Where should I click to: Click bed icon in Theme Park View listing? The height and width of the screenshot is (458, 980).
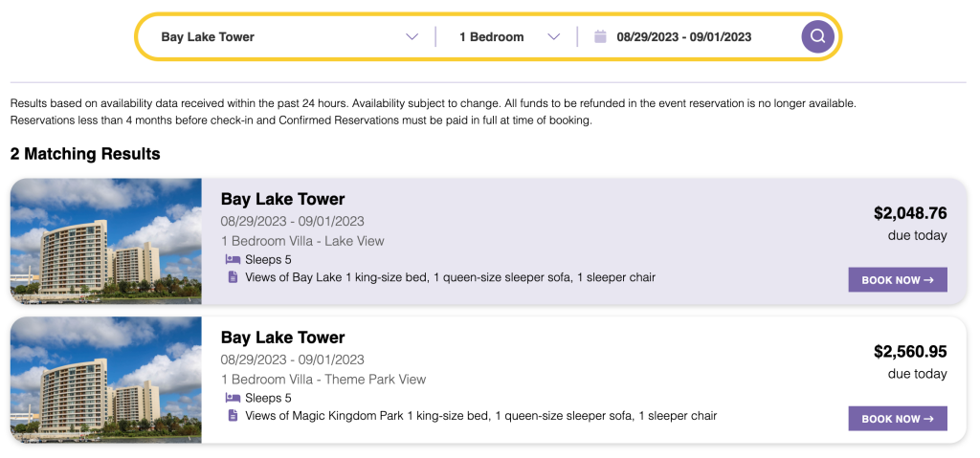pyautogui.click(x=233, y=398)
